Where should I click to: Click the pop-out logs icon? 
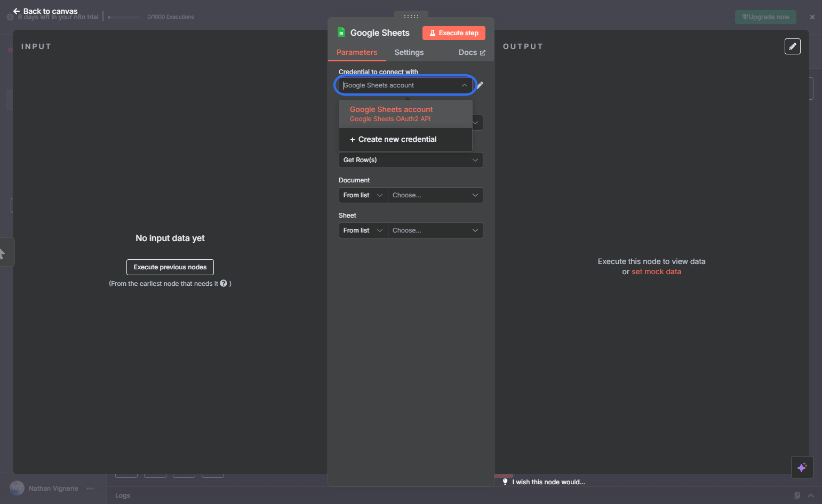coord(797,495)
